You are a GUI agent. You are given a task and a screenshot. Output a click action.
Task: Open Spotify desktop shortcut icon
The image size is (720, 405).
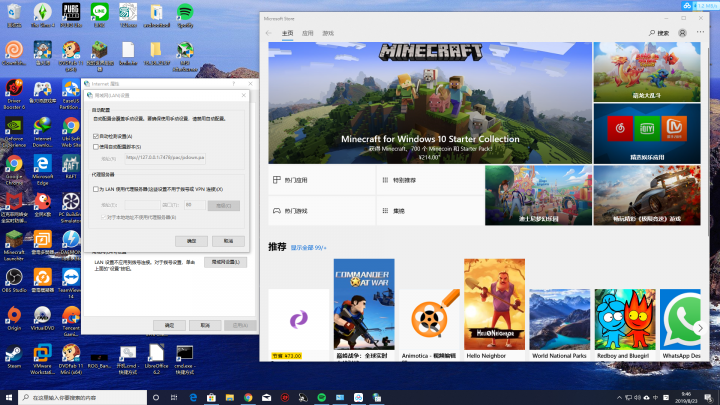pyautogui.click(x=185, y=15)
